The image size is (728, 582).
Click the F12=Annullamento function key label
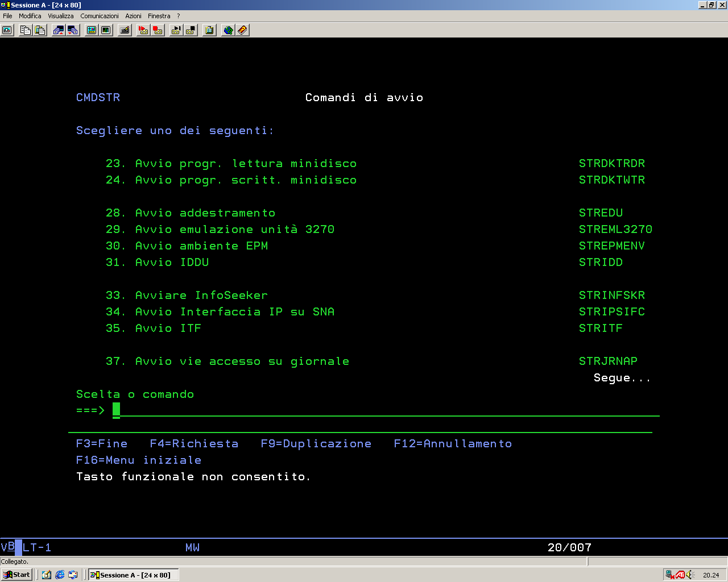point(453,444)
